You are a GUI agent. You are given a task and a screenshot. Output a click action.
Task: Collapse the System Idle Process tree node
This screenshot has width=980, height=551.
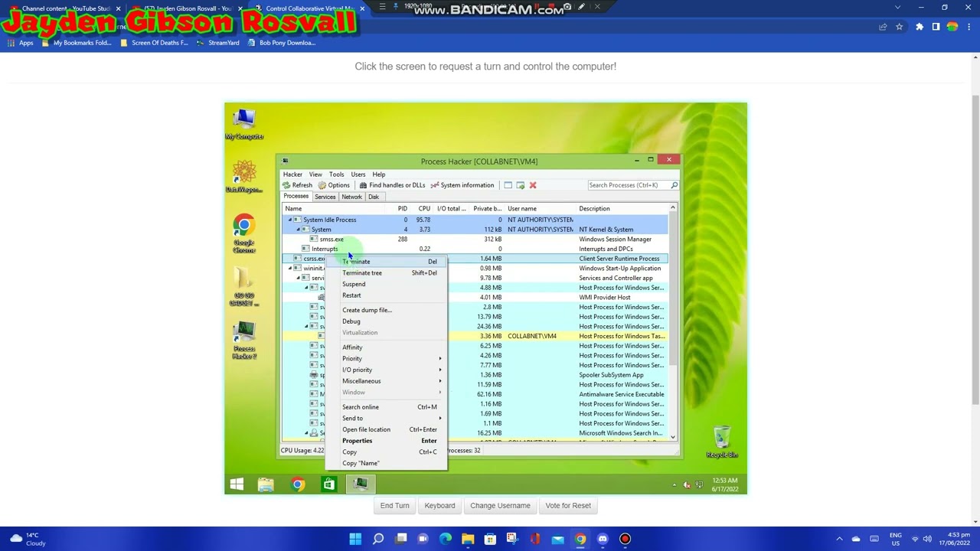click(289, 220)
